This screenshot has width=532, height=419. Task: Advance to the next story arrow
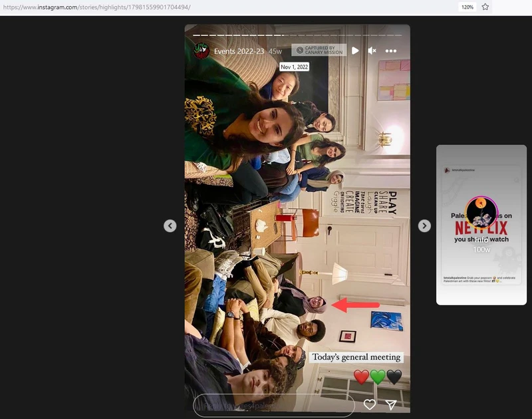pos(424,225)
